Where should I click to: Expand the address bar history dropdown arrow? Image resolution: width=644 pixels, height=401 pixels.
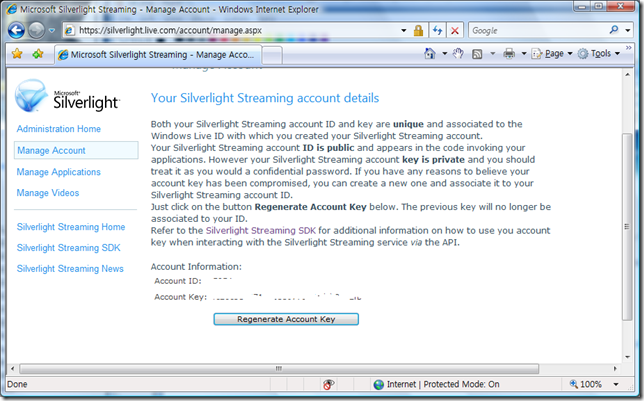[403, 30]
